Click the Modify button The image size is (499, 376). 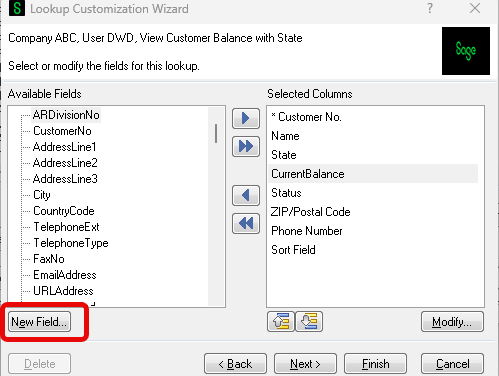click(452, 322)
